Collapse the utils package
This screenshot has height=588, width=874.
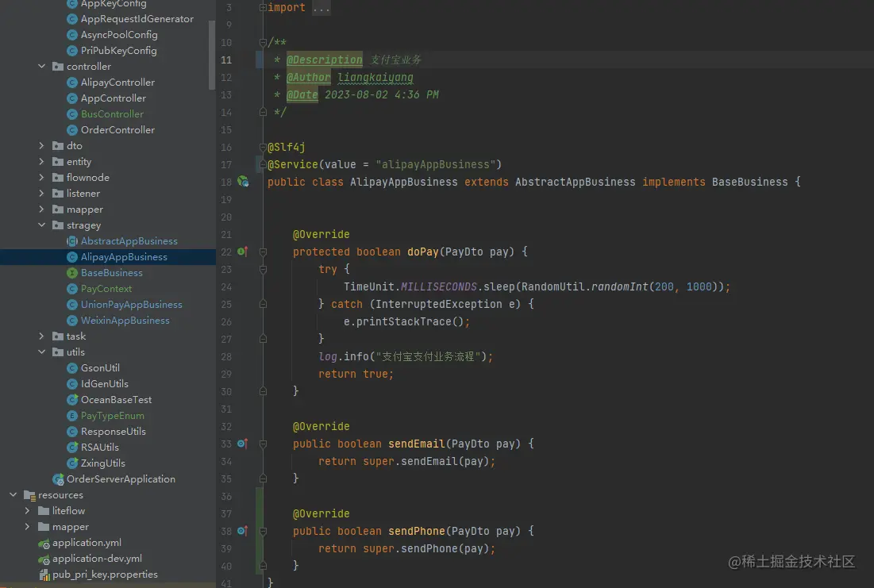point(42,352)
